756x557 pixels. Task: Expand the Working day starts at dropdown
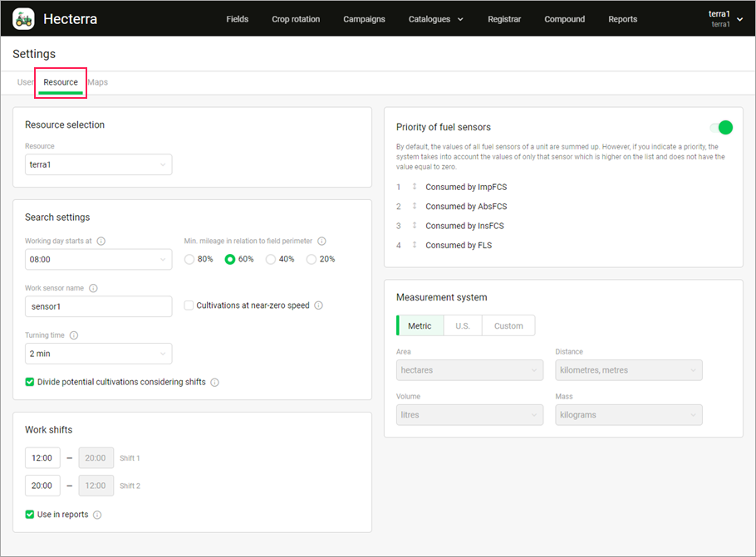click(98, 260)
